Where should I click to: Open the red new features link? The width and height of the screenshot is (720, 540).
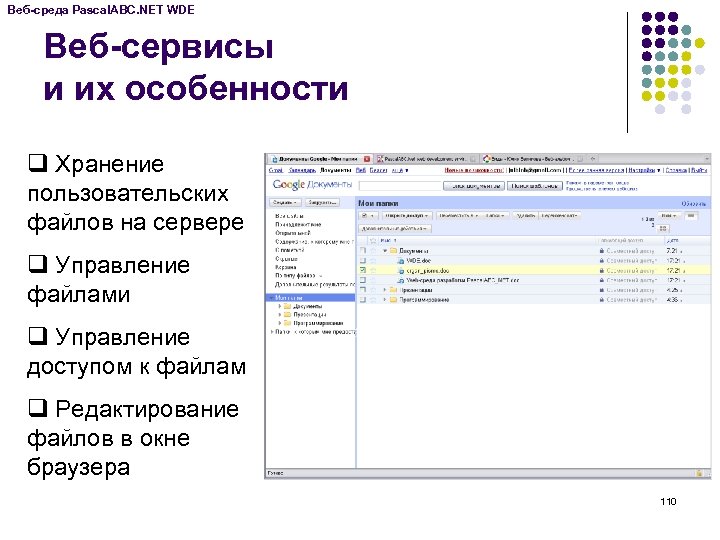(x=473, y=170)
